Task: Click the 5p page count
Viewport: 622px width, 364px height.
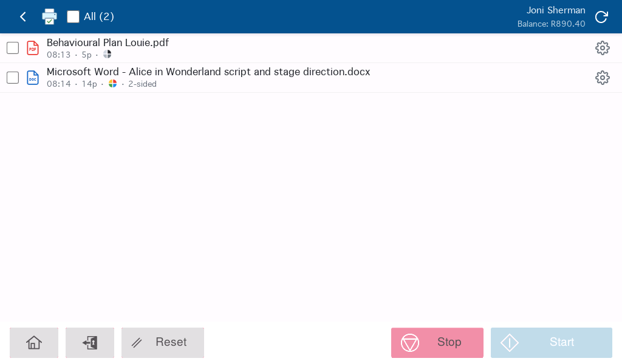Action: (86, 55)
